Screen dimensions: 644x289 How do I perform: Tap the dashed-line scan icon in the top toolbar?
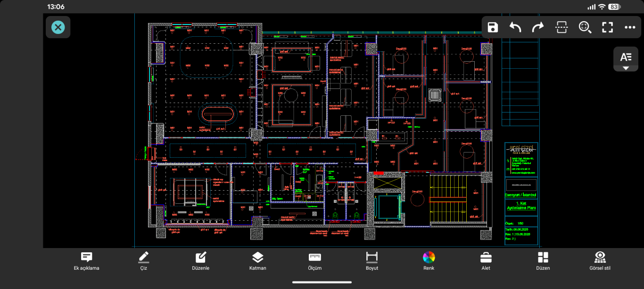pyautogui.click(x=561, y=27)
